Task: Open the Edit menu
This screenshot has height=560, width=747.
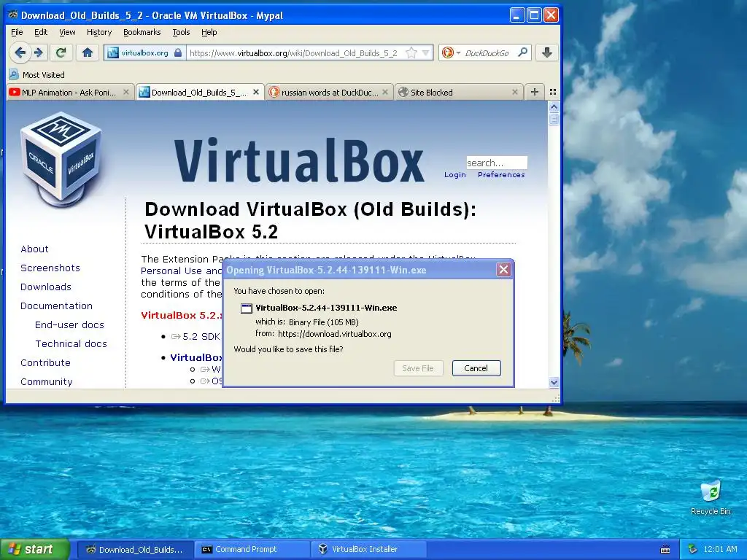Action: [x=41, y=32]
